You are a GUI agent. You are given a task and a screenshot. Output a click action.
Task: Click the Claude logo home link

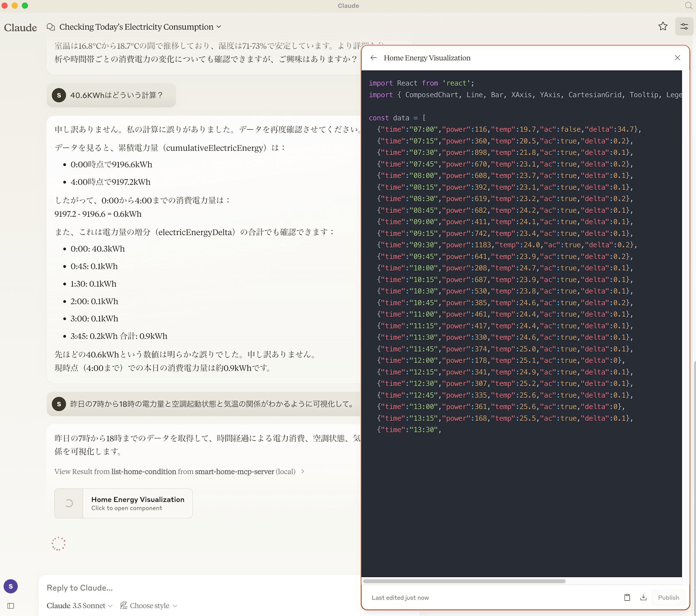tap(20, 27)
